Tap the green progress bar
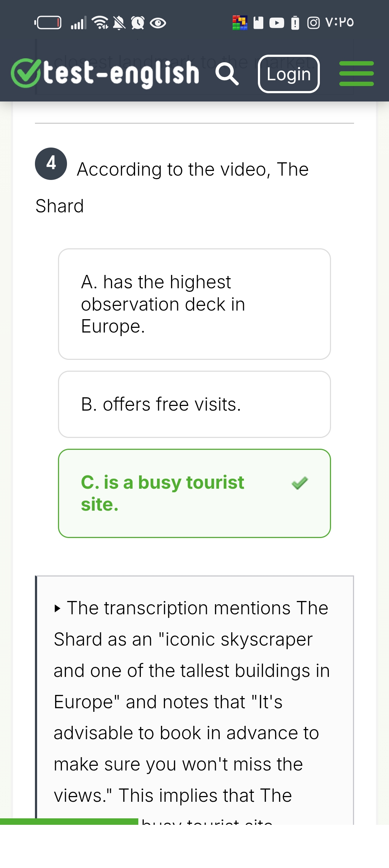Image resolution: width=389 pixels, height=868 pixels. click(69, 821)
